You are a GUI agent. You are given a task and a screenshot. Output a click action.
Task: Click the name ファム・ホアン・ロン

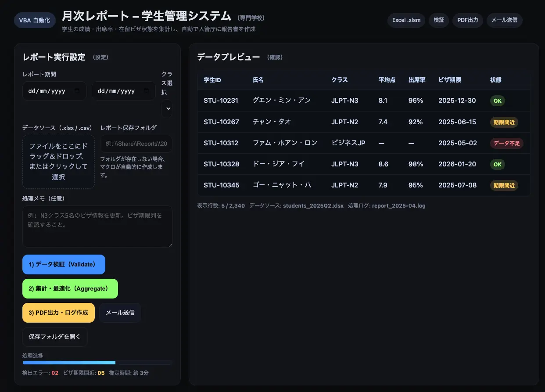tap(285, 143)
